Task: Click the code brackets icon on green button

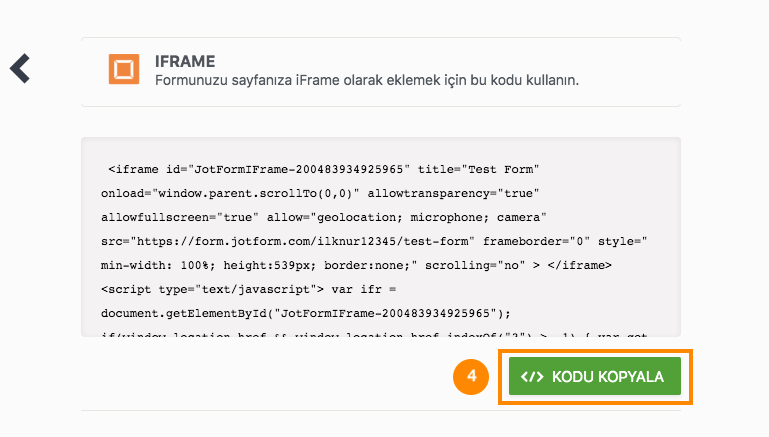Action: 532,377
